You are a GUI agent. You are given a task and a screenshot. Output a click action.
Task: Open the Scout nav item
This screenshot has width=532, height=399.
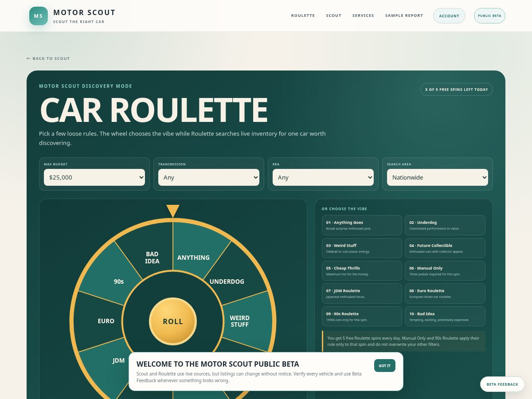pyautogui.click(x=333, y=16)
